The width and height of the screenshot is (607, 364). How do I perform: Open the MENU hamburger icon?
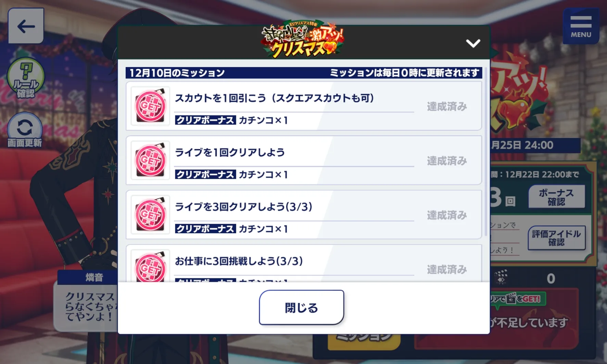581,26
